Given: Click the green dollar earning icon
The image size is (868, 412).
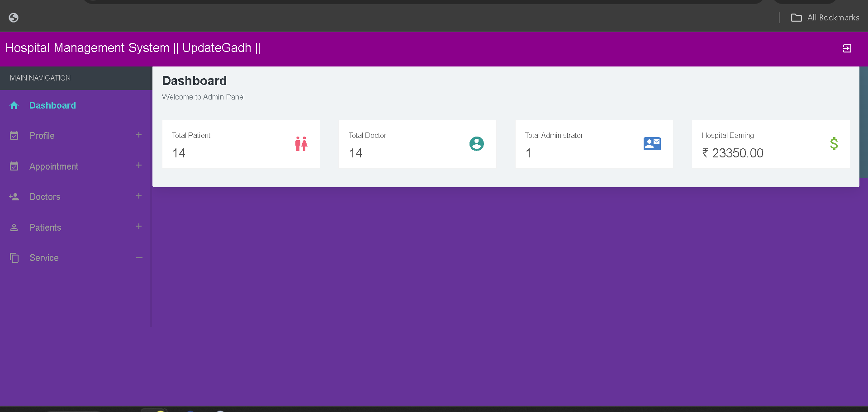Looking at the screenshot, I should 834,144.
